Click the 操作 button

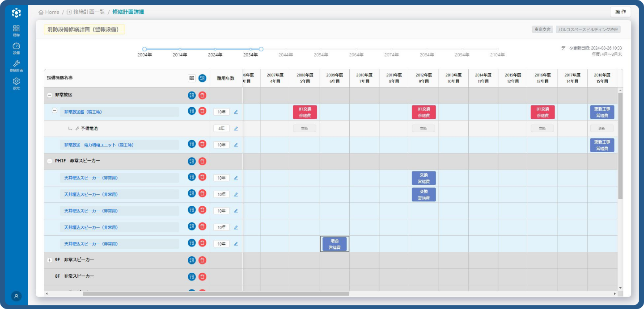[x=620, y=12]
